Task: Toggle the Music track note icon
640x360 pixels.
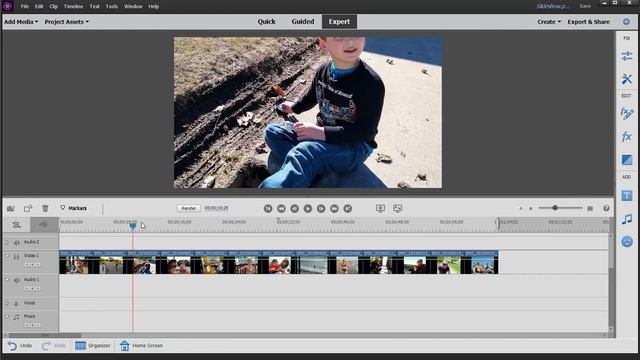Action: tap(16, 317)
